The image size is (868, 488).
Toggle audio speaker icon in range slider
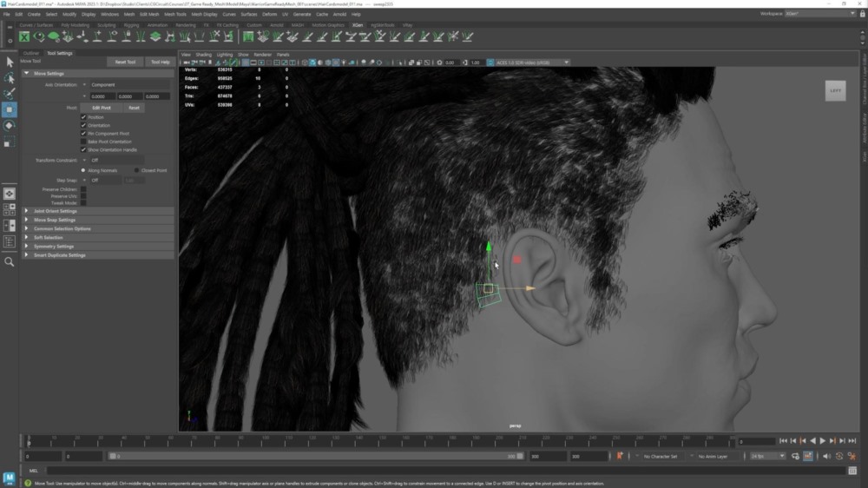(826, 456)
